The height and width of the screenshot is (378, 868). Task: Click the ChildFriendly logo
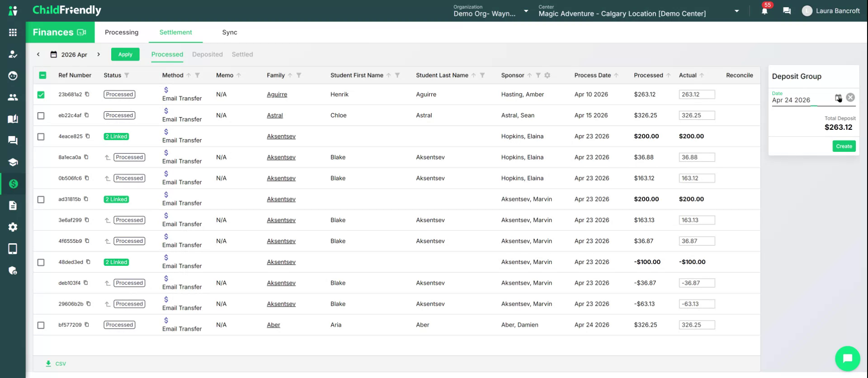(67, 10)
